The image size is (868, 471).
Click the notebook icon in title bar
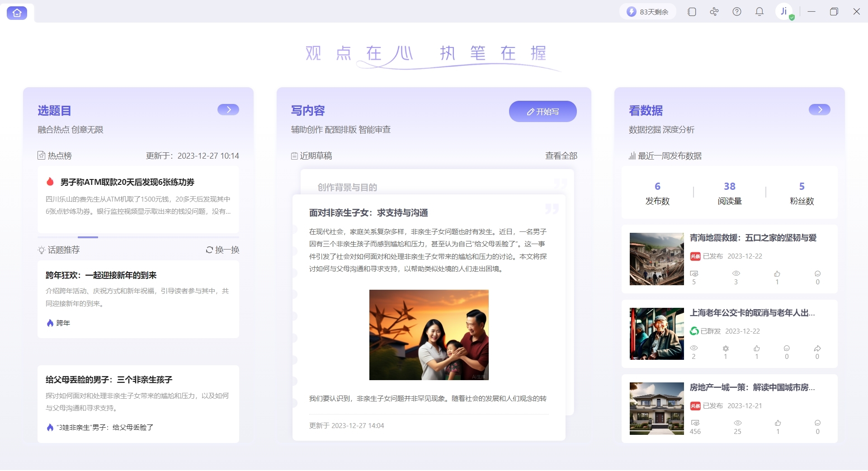pos(692,12)
